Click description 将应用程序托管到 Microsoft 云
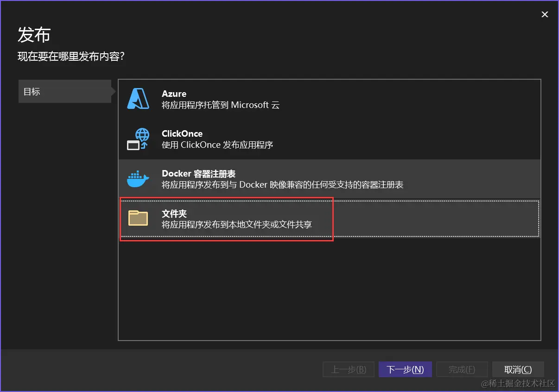 tap(221, 105)
